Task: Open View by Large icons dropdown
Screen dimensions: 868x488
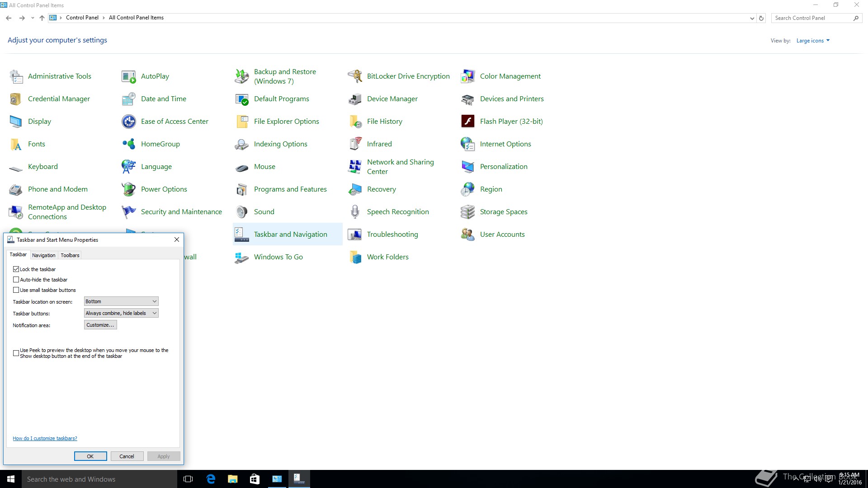Action: pos(813,41)
